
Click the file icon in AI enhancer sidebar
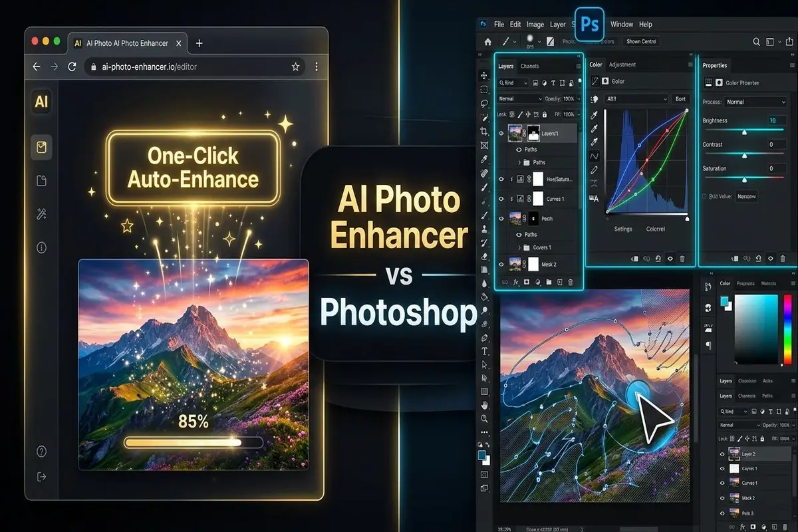41,181
